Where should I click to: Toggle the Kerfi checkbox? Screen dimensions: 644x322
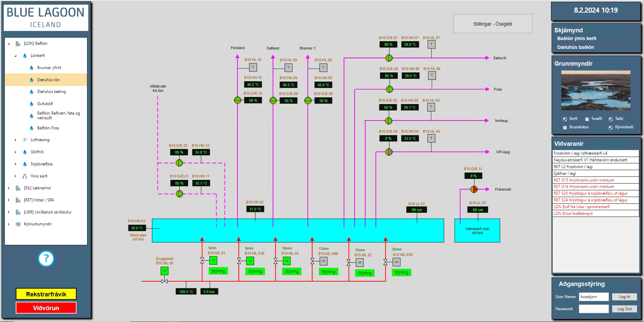click(565, 119)
